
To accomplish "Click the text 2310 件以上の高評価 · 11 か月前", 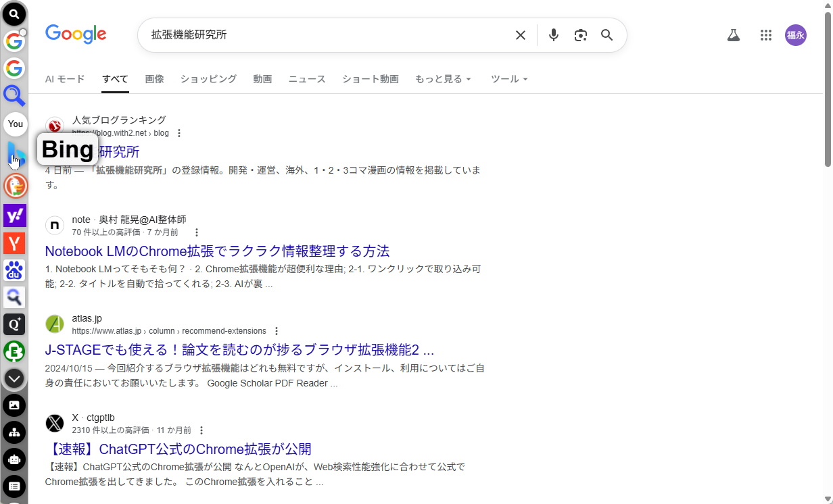I will pos(132,430).
